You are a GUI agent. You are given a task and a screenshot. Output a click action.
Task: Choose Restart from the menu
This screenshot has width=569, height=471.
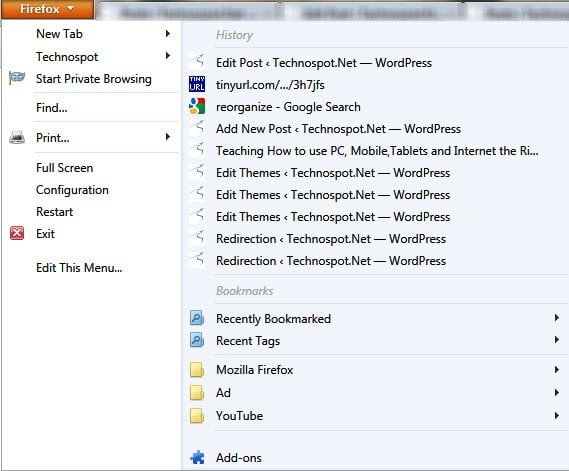tap(54, 212)
